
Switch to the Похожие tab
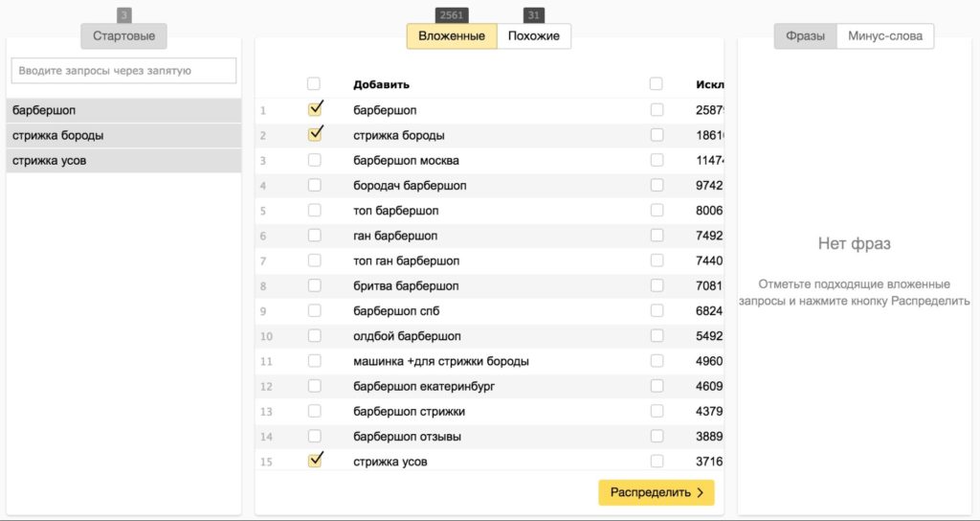[534, 36]
